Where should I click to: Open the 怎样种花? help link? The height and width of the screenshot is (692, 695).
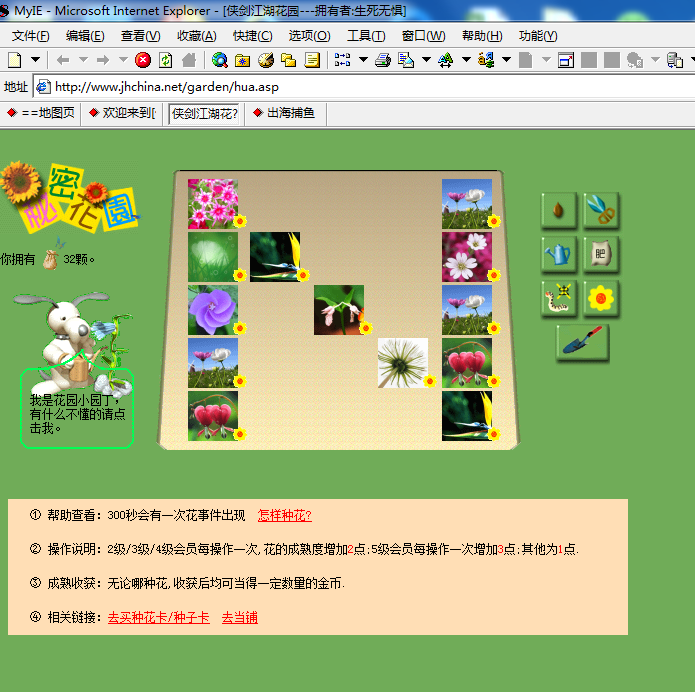coord(285,516)
